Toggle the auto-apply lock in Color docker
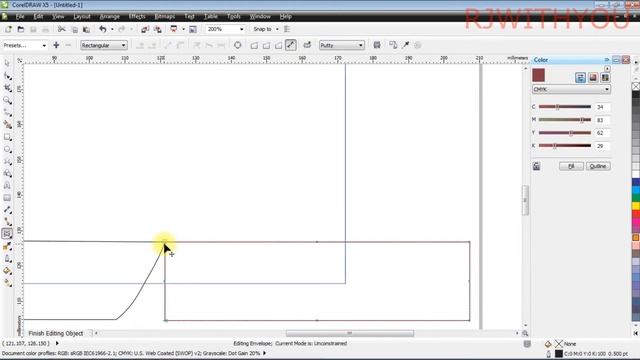Viewport: 640px width, 360px height. 536,166
